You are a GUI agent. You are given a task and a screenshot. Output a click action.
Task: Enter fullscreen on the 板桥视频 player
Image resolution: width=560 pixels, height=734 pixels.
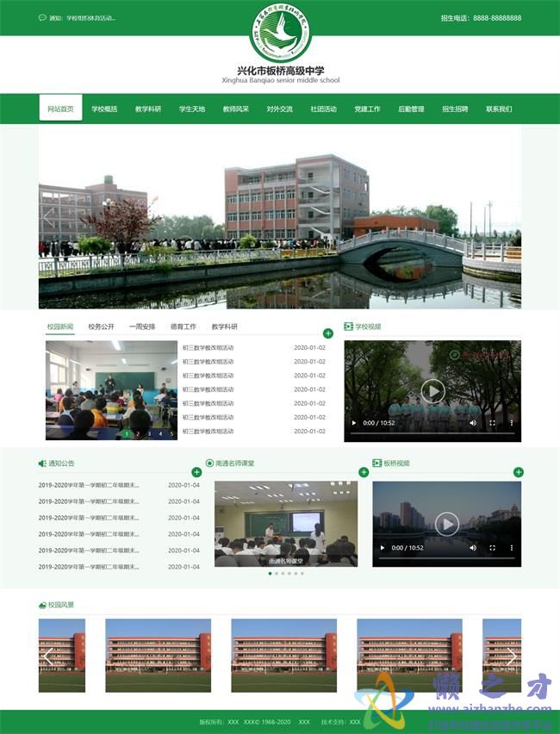[492, 548]
